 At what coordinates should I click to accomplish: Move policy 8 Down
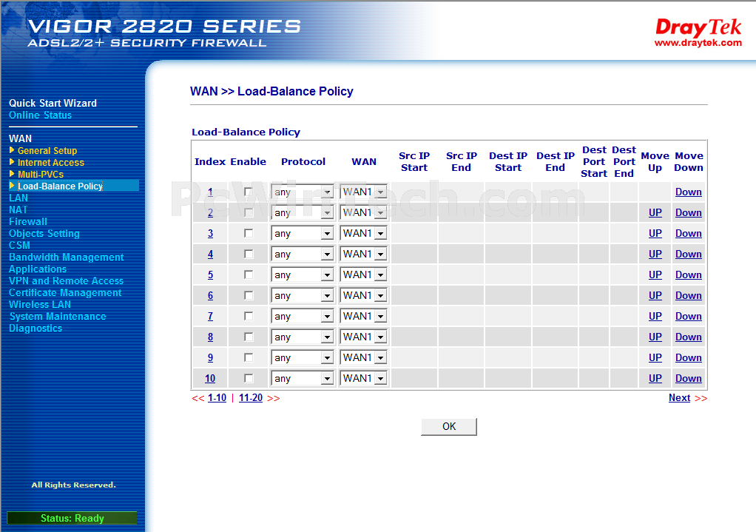click(688, 337)
